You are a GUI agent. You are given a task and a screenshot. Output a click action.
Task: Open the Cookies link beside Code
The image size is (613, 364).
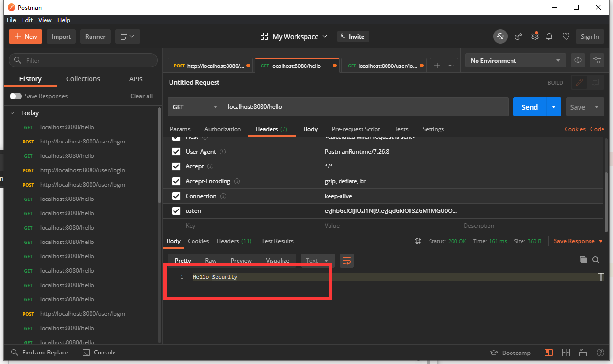(x=575, y=129)
